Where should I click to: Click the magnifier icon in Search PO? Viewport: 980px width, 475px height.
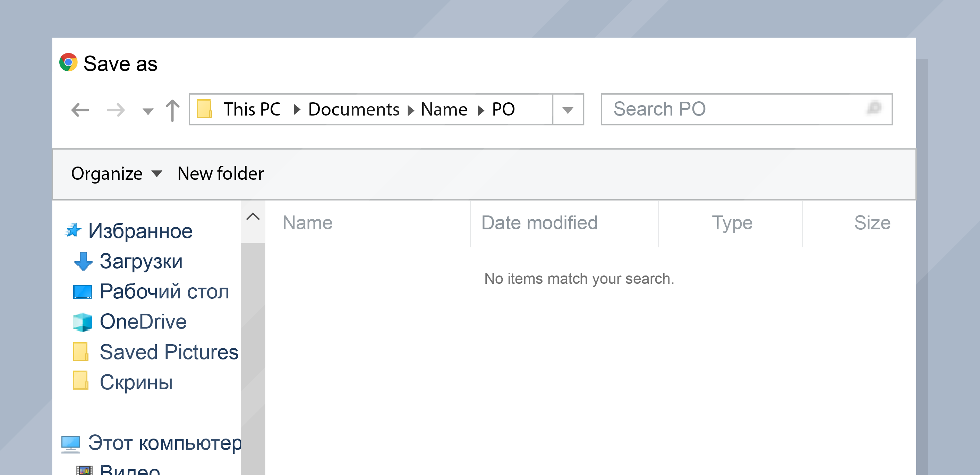[874, 108]
